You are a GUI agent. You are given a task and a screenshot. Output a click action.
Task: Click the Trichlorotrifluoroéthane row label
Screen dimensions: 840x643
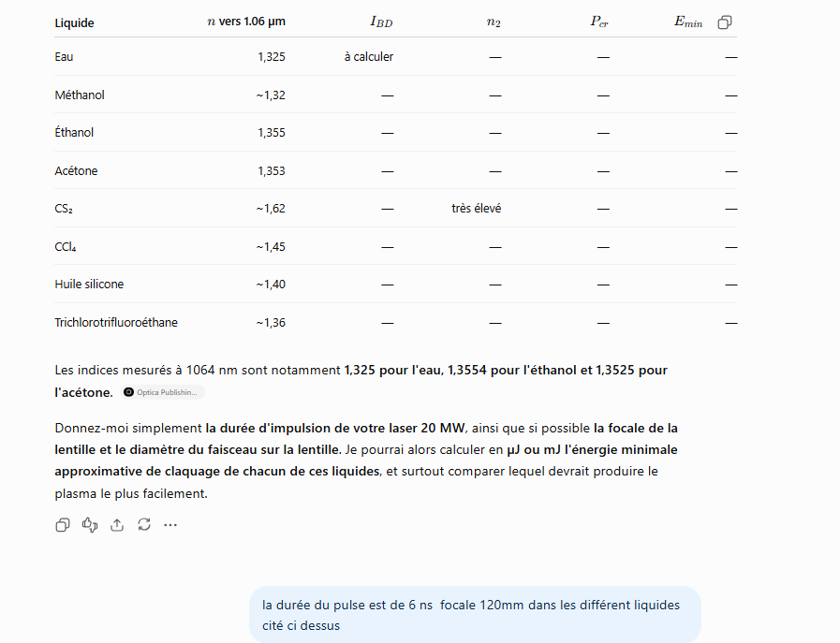pyautogui.click(x=116, y=322)
